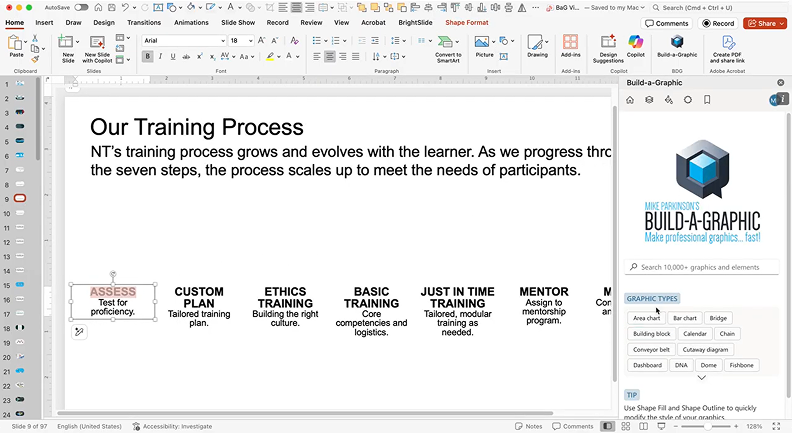Toggle Superscript formatting
Screen dimensions: 792x433
click(200, 57)
